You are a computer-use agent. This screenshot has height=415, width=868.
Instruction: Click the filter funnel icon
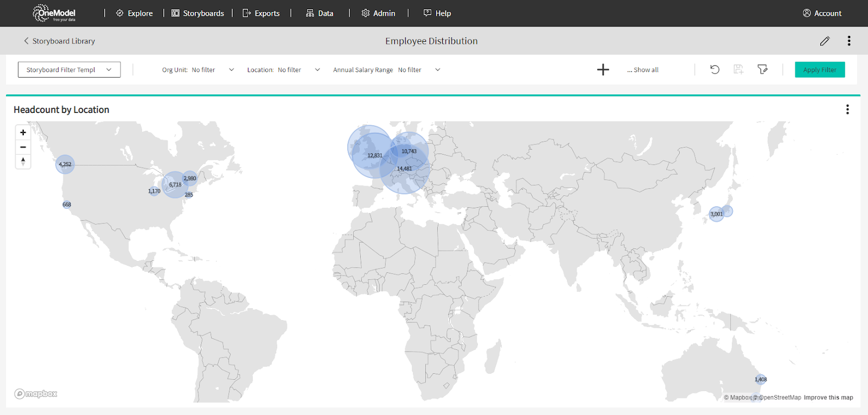(x=762, y=69)
